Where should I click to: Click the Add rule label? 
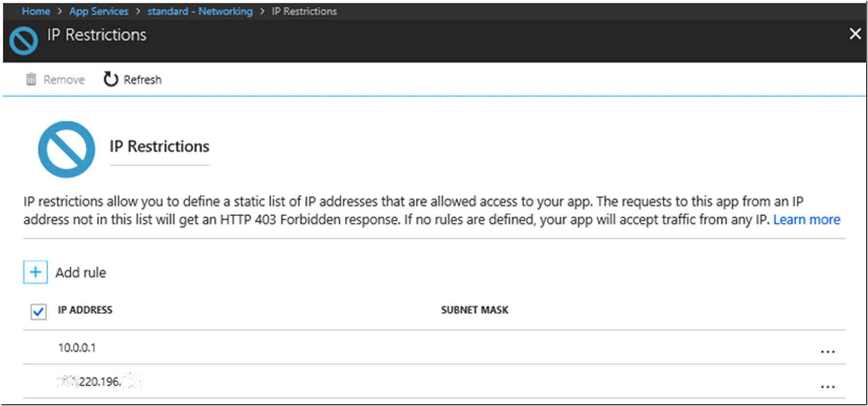[x=80, y=273]
